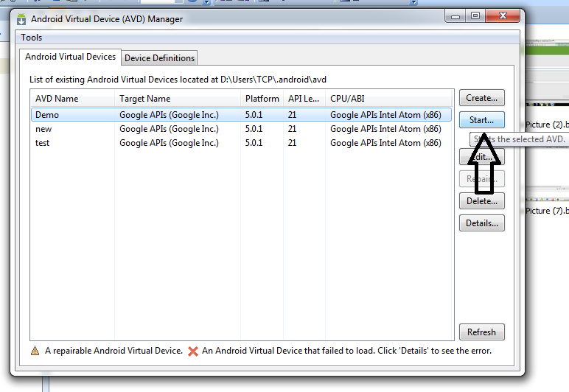Click the API Le... column header
Screen dimensions: 569x392
(304, 99)
